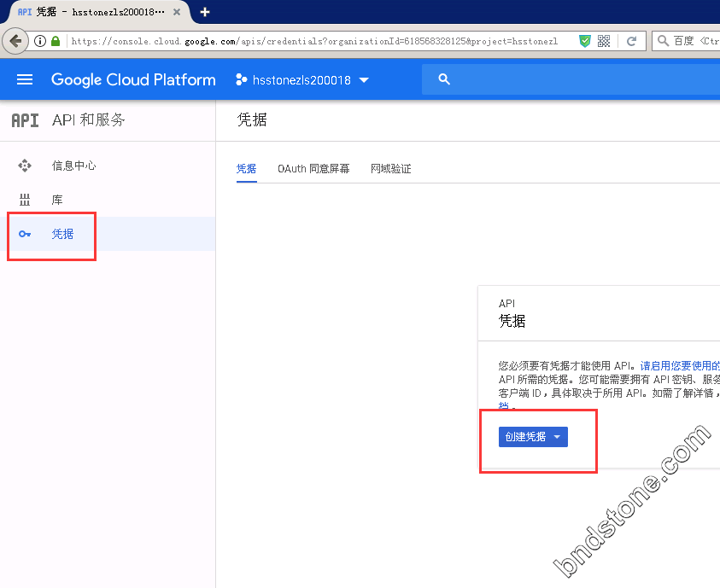Click the green shield icon in address bar
The height and width of the screenshot is (588, 720).
pos(584,41)
